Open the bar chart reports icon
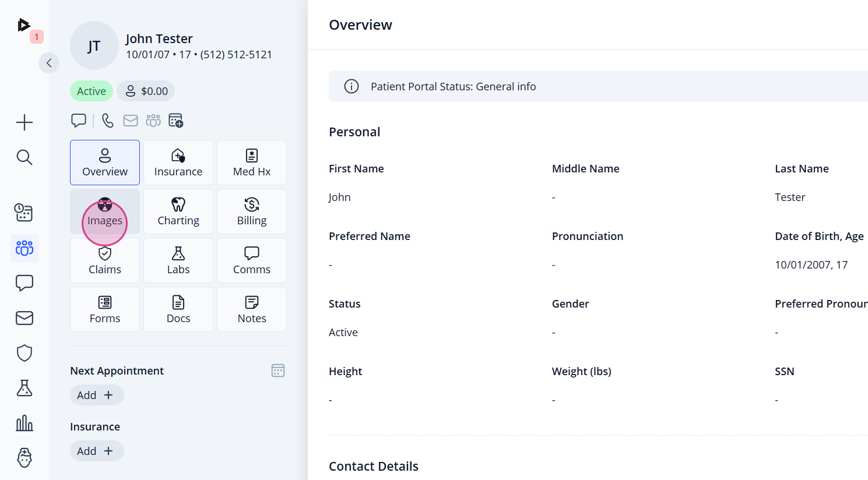Viewport: 868px width, 480px height. point(24,423)
